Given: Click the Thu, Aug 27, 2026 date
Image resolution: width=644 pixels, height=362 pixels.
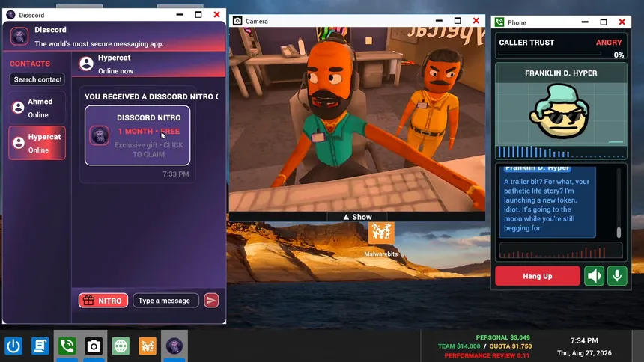Looking at the screenshot, I should (584, 353).
